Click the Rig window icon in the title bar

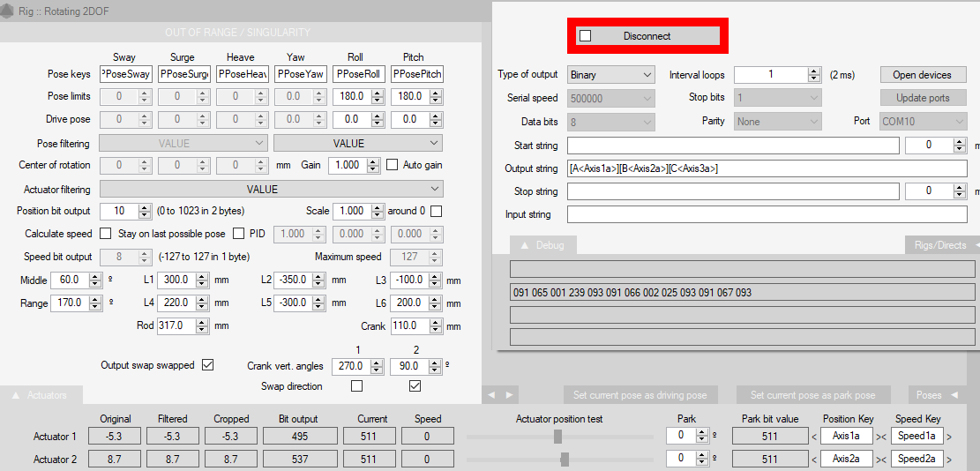pos(9,11)
